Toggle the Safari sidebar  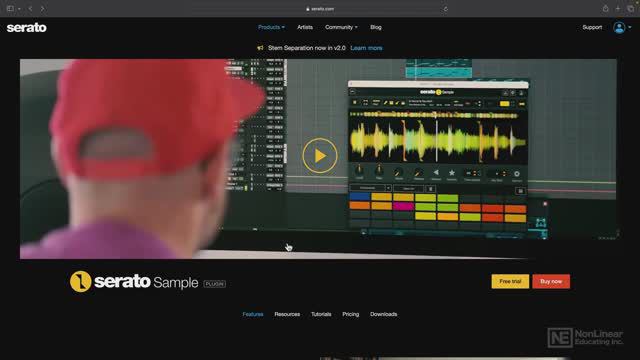click(10, 8)
